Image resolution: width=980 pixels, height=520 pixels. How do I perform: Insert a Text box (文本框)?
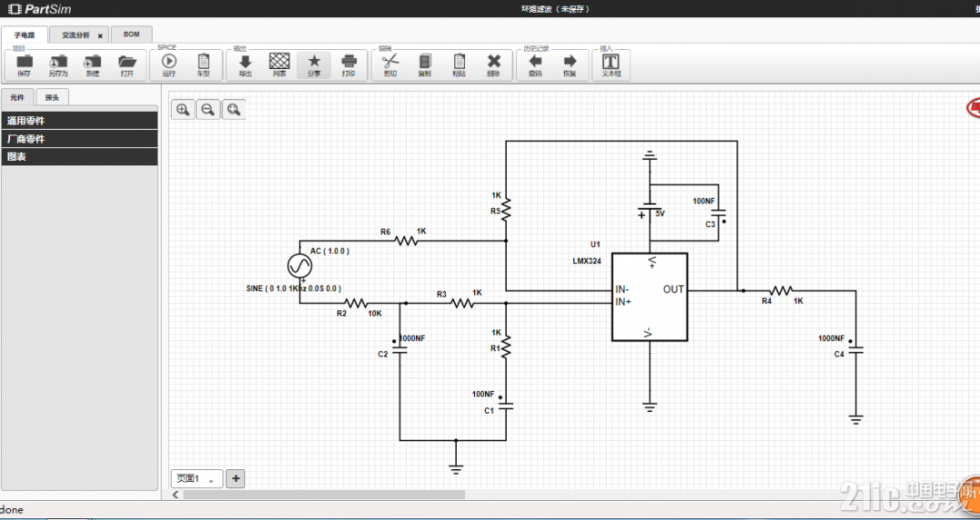click(610, 61)
